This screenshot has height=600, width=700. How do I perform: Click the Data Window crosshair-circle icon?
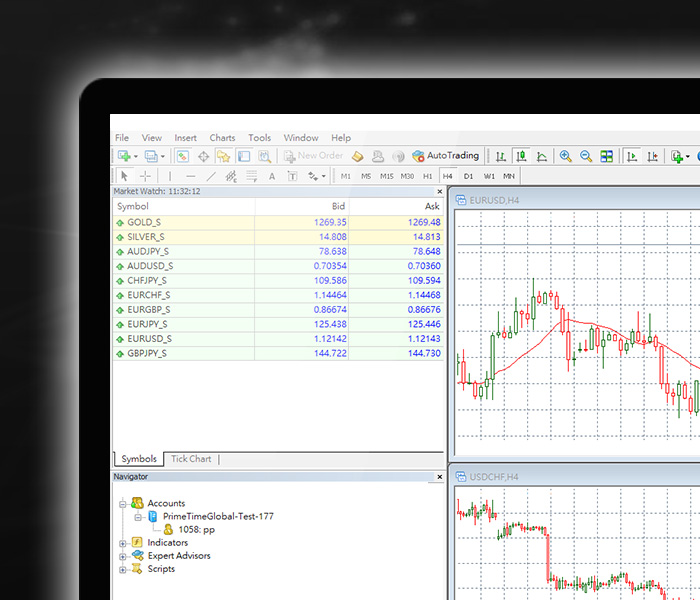[204, 156]
